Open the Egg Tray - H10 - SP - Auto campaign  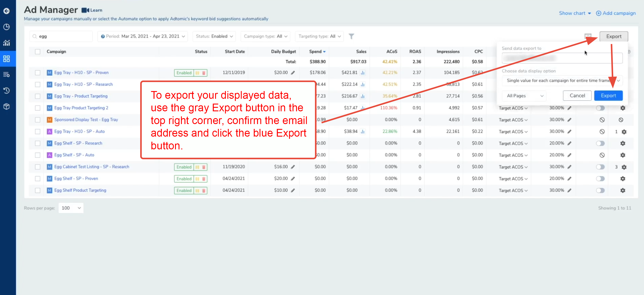pos(79,131)
